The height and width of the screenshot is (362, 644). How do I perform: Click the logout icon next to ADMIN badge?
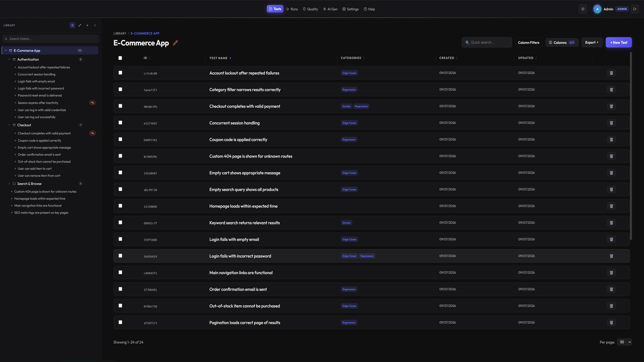pyautogui.click(x=635, y=9)
